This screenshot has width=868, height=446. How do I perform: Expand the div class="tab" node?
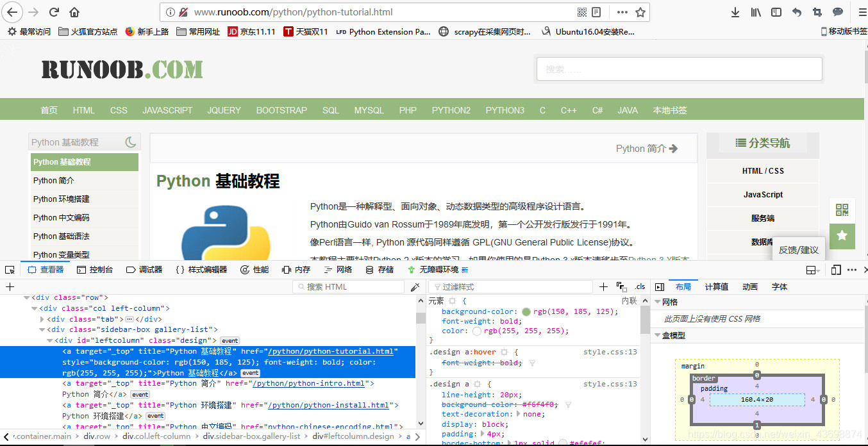point(42,319)
